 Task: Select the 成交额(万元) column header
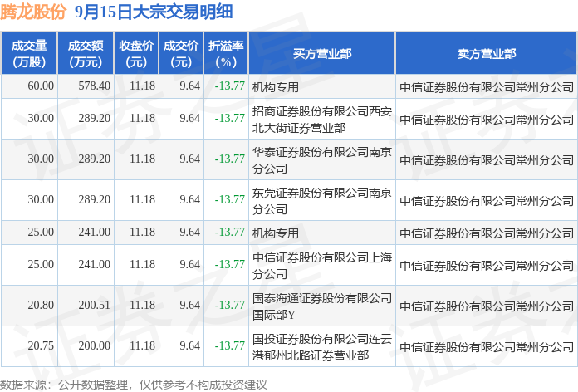[86, 53]
